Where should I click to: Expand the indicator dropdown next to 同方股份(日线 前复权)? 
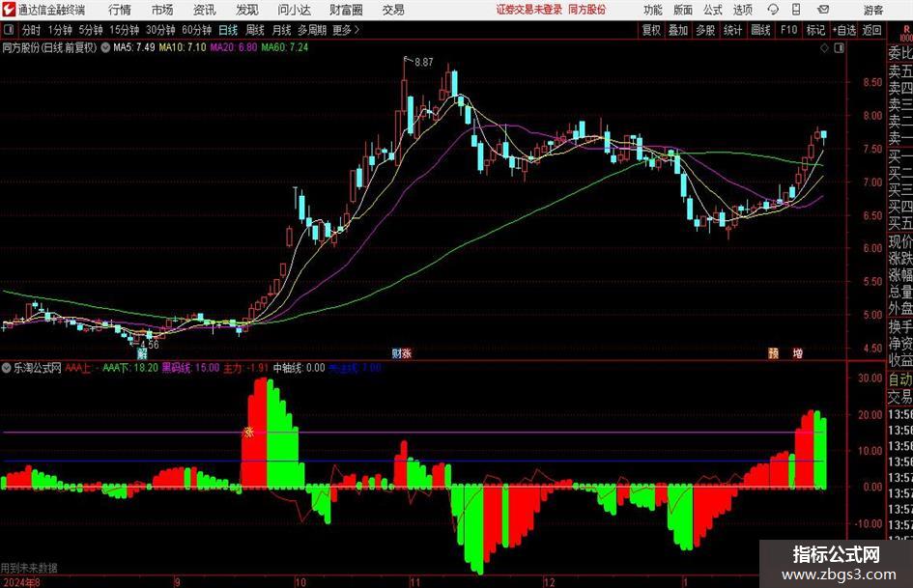[105, 47]
